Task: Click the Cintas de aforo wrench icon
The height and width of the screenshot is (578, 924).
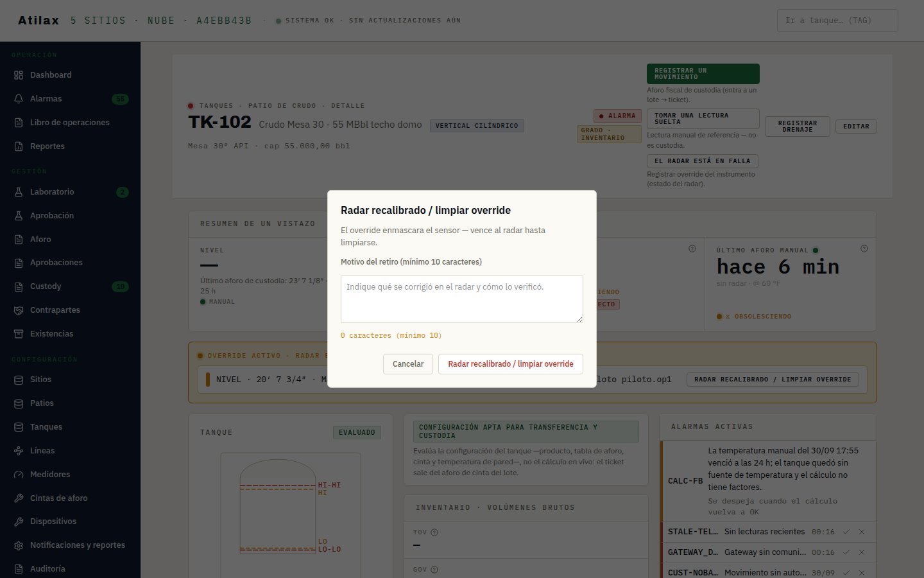Action: point(19,498)
